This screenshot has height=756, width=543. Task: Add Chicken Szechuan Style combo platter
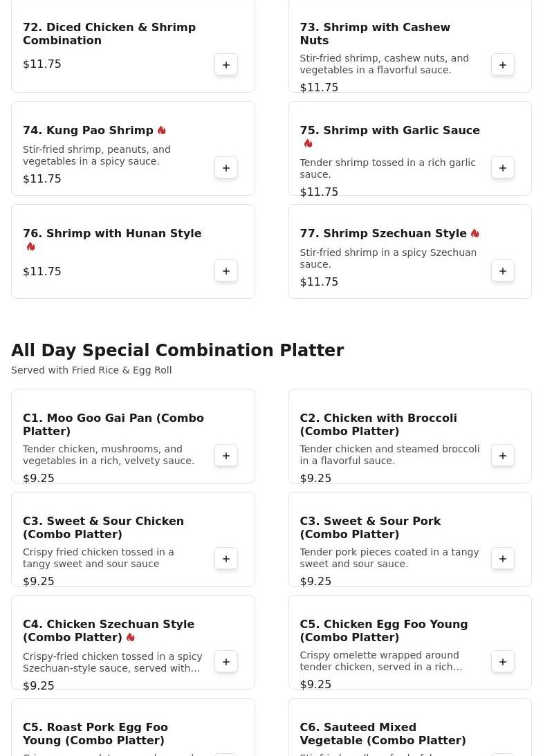[226, 662]
